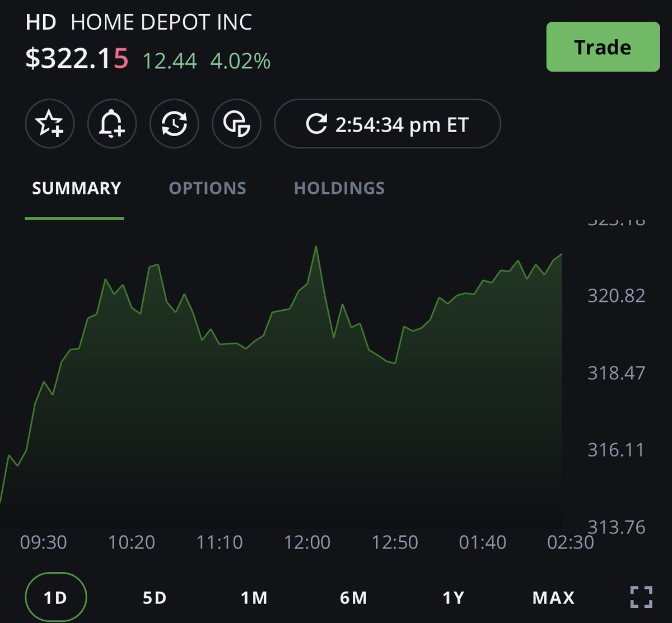This screenshot has width=672, height=623.
Task: Select the 5D chart range
Action: point(155,598)
